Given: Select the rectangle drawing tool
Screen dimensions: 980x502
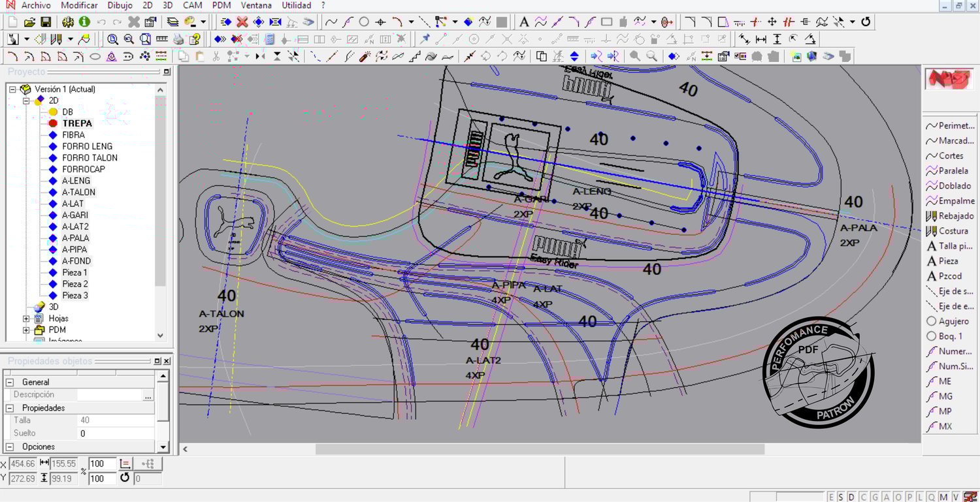Looking at the screenshot, I should [x=606, y=22].
